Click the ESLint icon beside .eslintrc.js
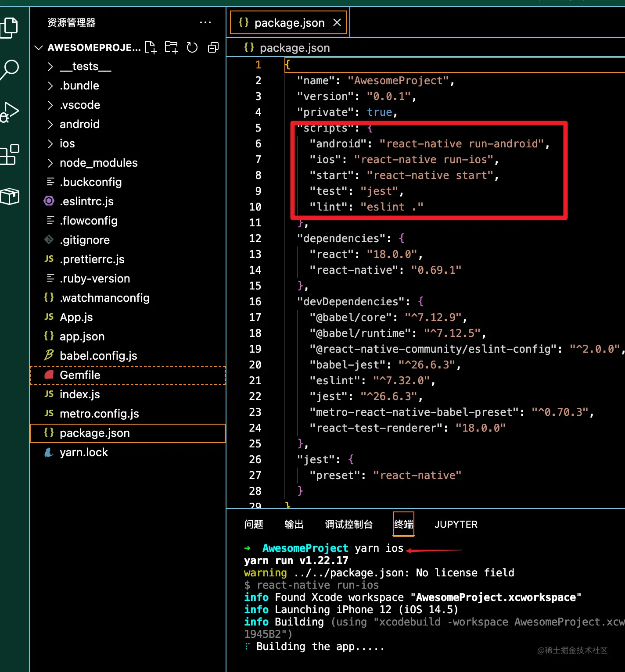The image size is (625, 672). pyautogui.click(x=49, y=201)
